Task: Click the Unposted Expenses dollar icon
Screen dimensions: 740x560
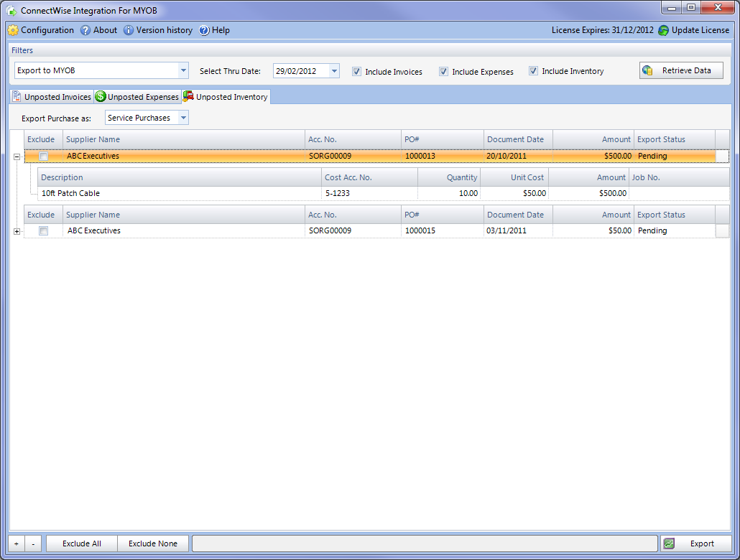Action: [x=101, y=96]
